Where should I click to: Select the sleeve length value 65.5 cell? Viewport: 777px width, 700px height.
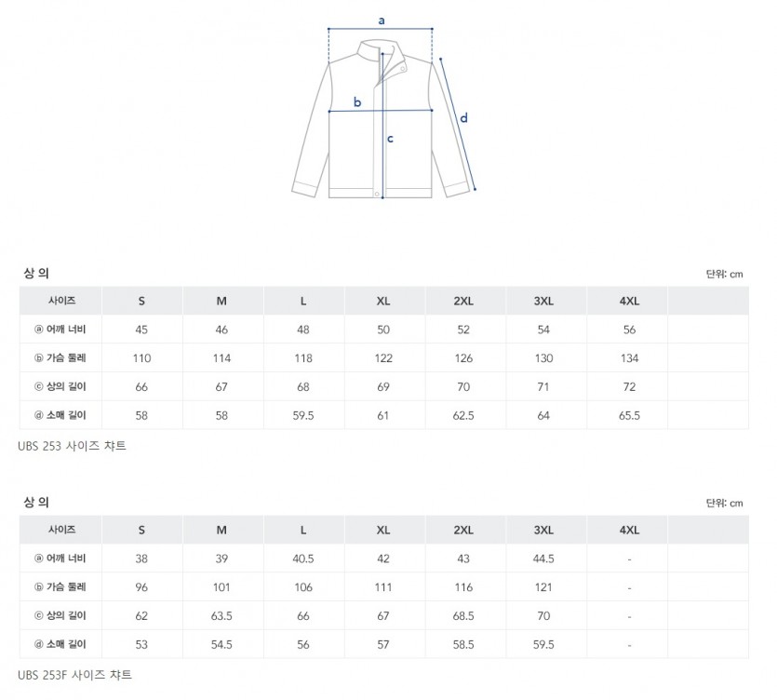pyautogui.click(x=629, y=415)
